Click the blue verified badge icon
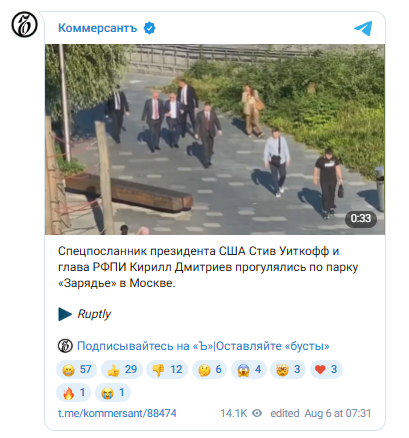This screenshot has height=438, width=409. tap(149, 28)
